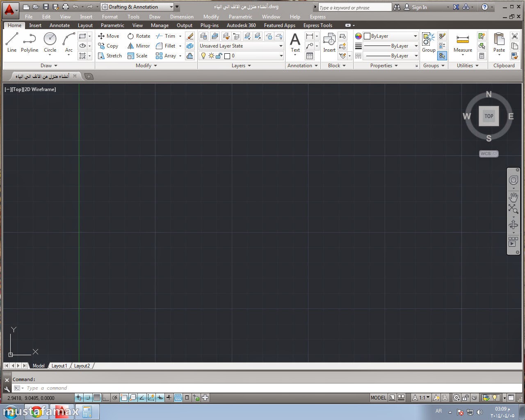Click layer 0 color swatch
The width and height of the screenshot is (525, 420).
pyautogui.click(x=227, y=56)
